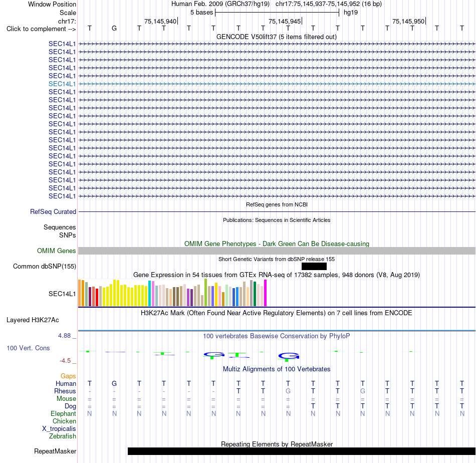This screenshot has height=463, width=476.
Task: Open the 'RefSeq genes from NCBI' track title
Action: click(277, 204)
